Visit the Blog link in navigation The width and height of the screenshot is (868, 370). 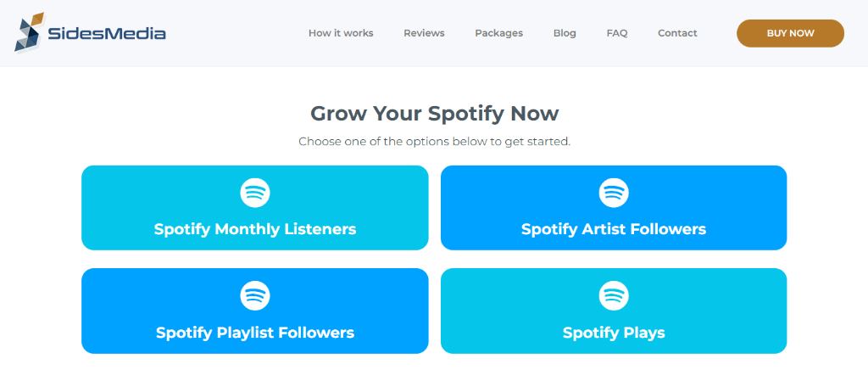[x=565, y=33]
